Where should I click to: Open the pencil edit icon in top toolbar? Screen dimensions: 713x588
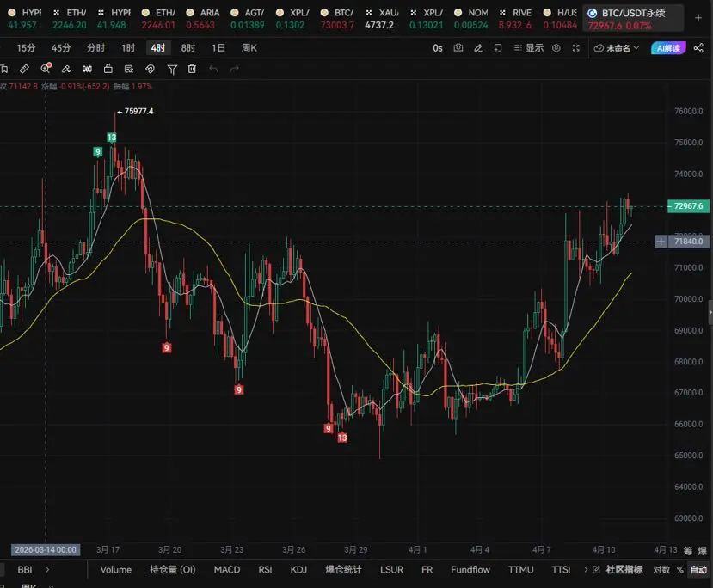[478, 48]
